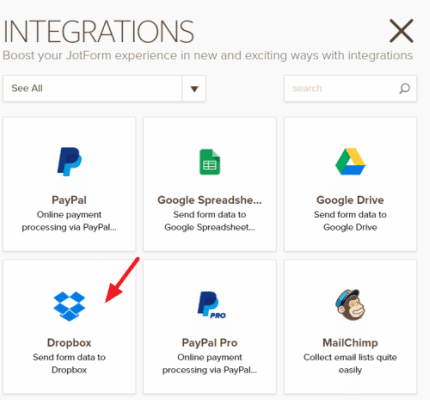Click the Google Drive triangle icon
Image resolution: width=430 pixels, height=400 pixels.
350,161
